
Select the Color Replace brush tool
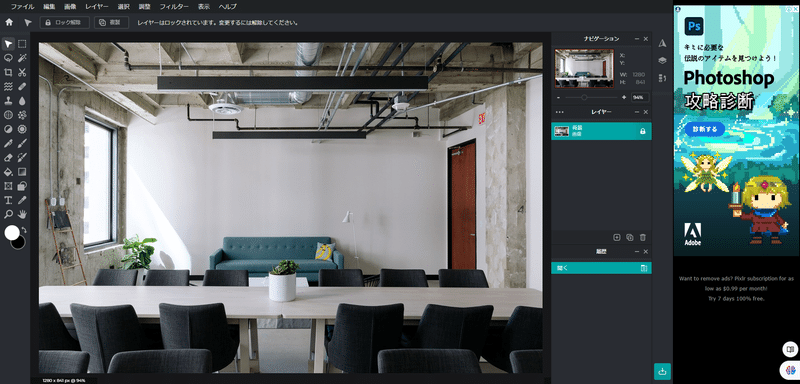pyautogui.click(x=22, y=158)
